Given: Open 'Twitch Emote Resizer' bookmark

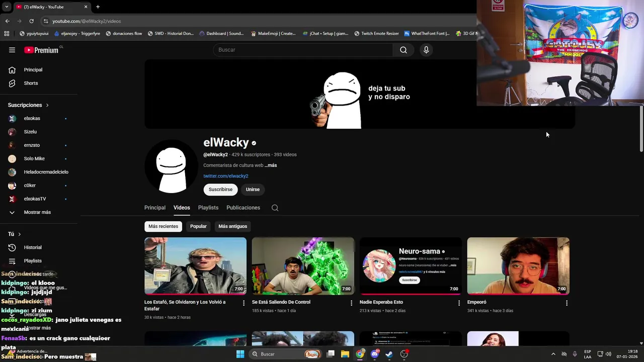Looking at the screenshot, I should tap(377, 34).
